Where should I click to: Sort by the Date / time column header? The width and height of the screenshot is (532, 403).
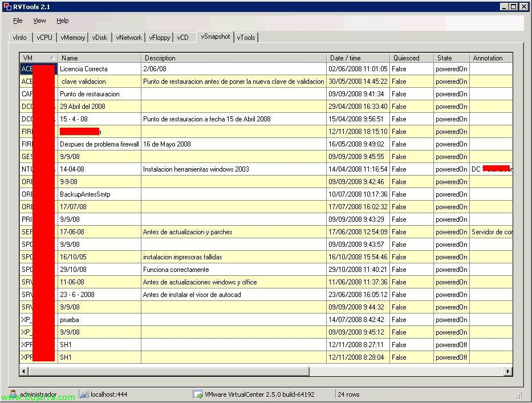point(358,58)
